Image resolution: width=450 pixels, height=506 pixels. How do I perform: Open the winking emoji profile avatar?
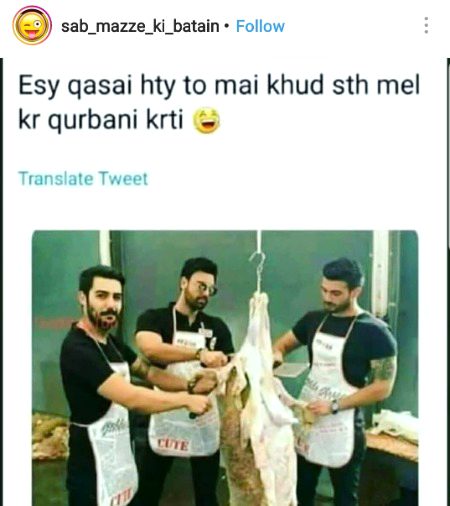pos(32,26)
